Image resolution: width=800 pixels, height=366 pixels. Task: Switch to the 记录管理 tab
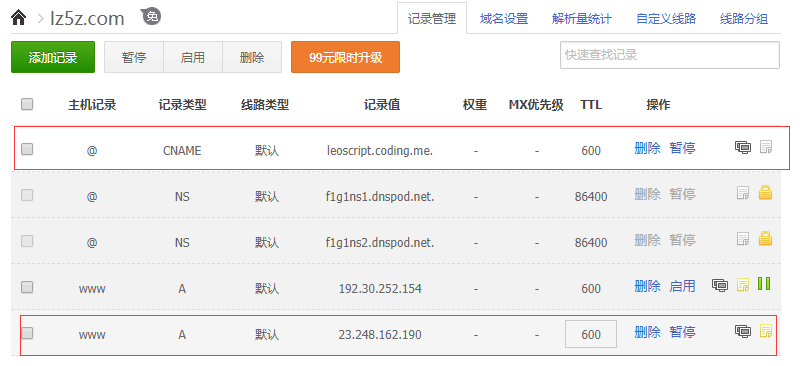[x=432, y=19]
